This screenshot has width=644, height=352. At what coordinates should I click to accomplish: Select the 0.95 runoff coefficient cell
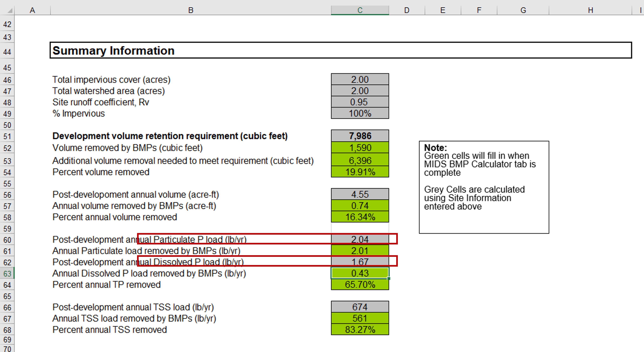point(360,102)
